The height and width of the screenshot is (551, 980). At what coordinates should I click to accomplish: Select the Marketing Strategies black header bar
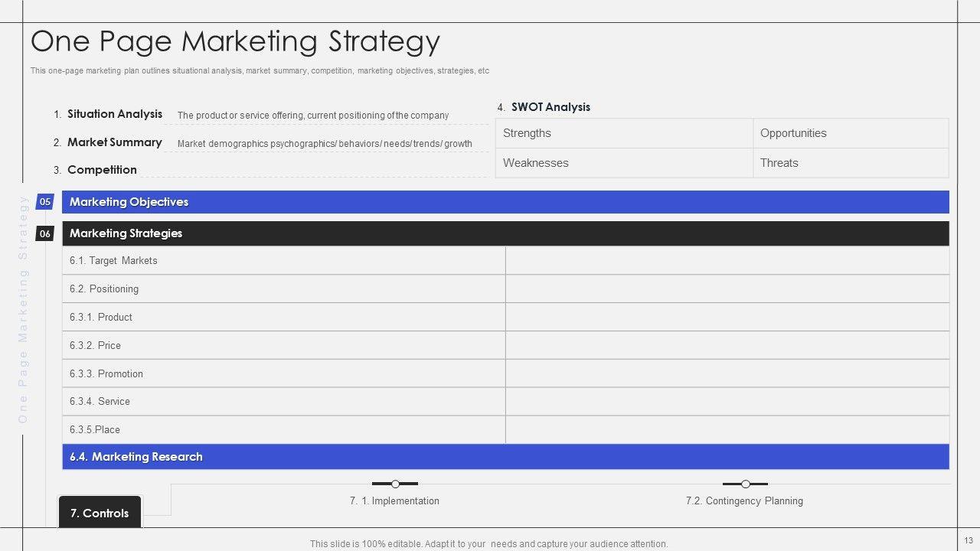click(x=505, y=233)
